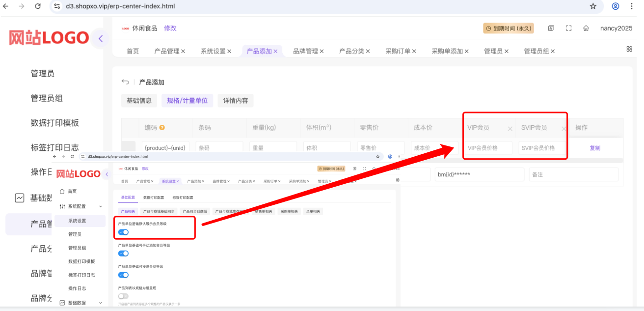Click 网站LOGO in main window sidebar
The width and height of the screenshot is (644, 311).
click(49, 38)
